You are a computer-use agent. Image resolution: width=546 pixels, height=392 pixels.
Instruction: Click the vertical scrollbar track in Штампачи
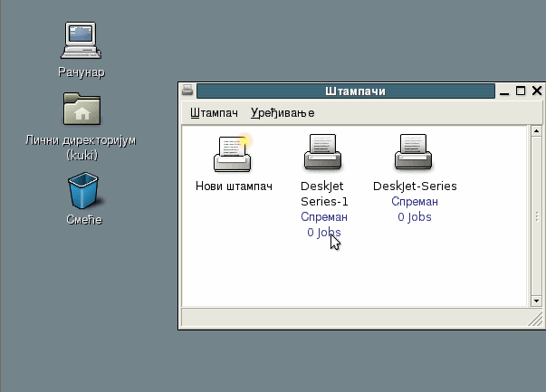tap(536, 215)
